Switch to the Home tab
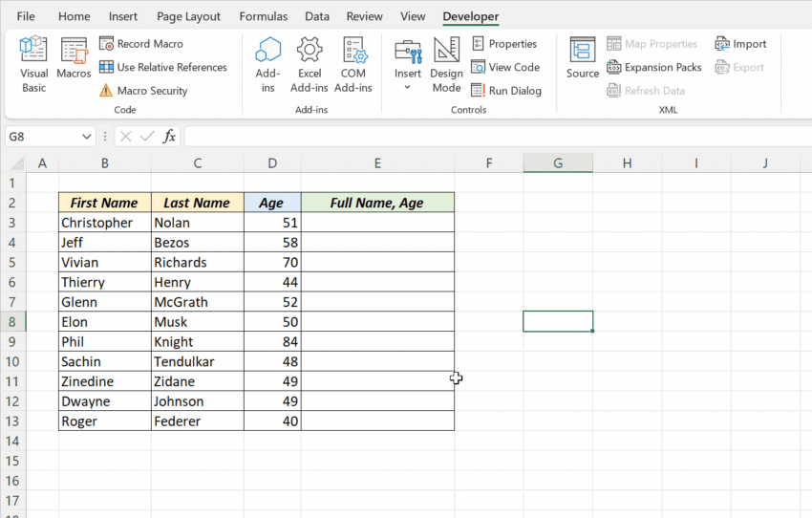The height and width of the screenshot is (518, 812). click(x=75, y=16)
